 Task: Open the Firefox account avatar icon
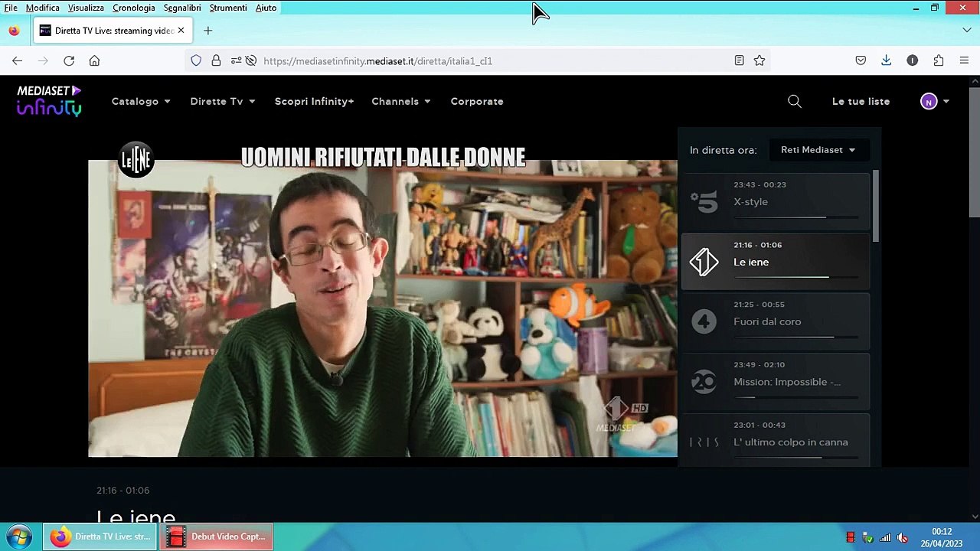click(x=912, y=60)
